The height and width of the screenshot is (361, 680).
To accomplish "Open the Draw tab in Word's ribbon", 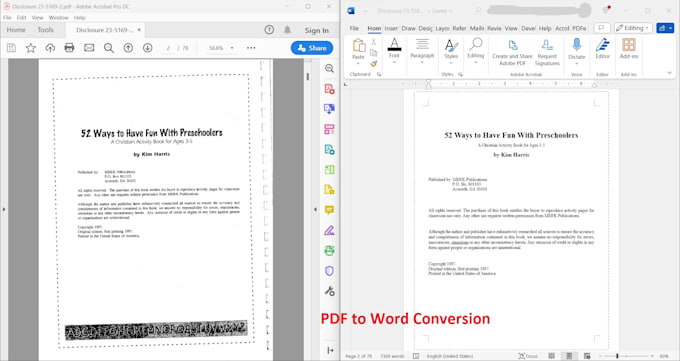I will coord(409,28).
